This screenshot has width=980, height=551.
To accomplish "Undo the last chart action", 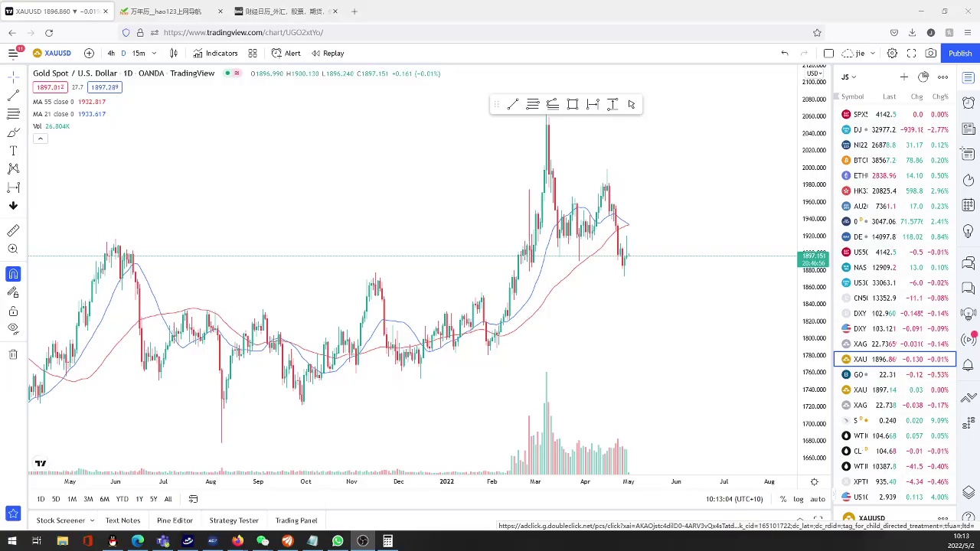I will tap(784, 53).
